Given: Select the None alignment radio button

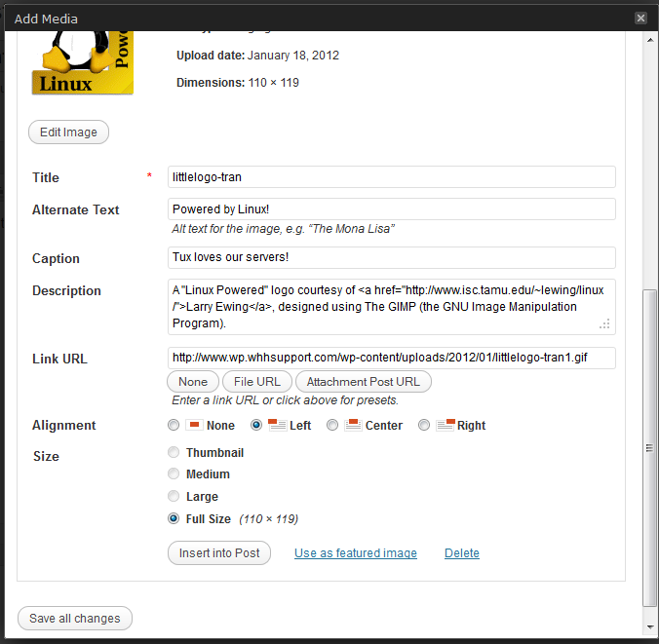Looking at the screenshot, I should [x=174, y=426].
